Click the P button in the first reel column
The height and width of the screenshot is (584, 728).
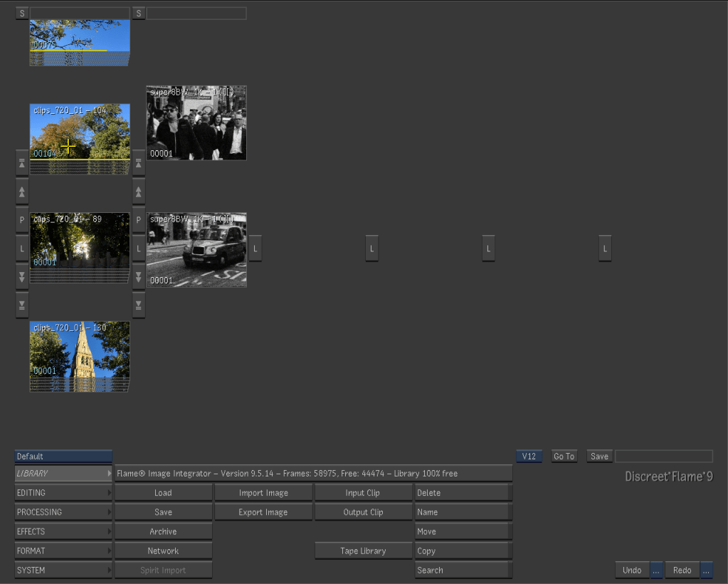pos(22,220)
